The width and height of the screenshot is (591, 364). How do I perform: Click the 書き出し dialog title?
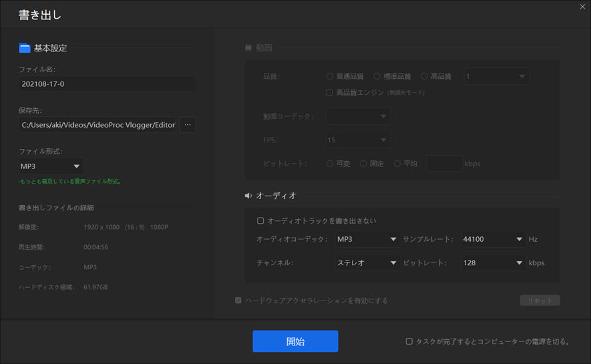(39, 15)
